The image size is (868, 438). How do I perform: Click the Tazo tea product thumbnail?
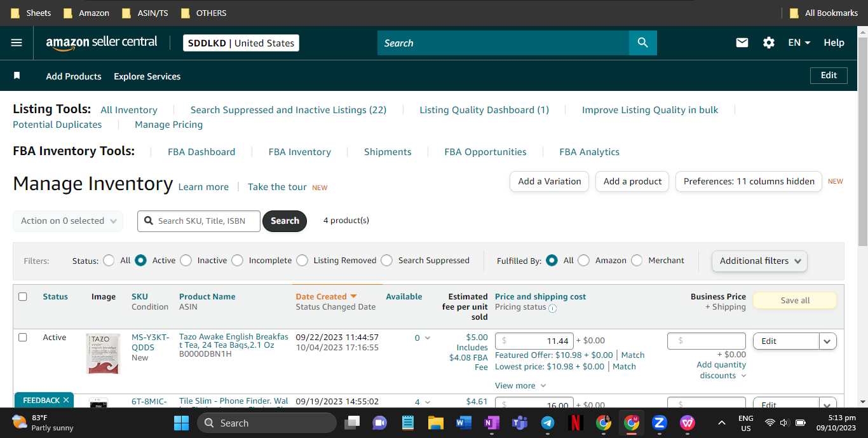[x=103, y=353]
